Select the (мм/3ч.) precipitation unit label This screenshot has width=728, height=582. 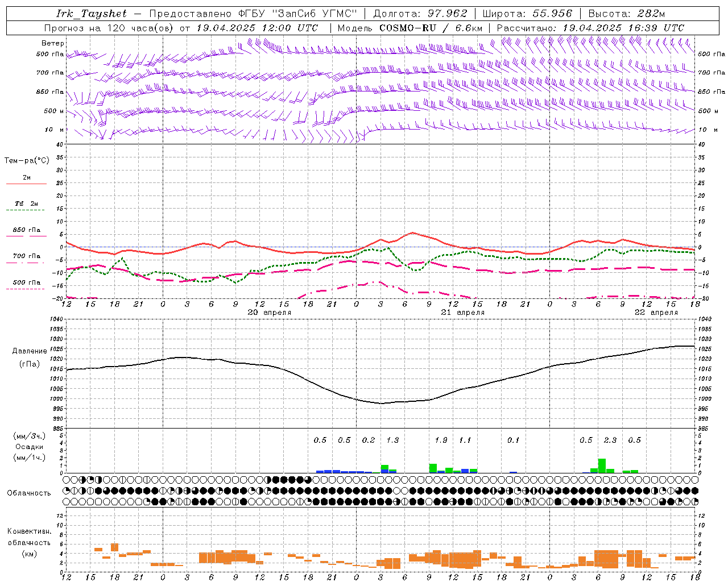tap(29, 436)
